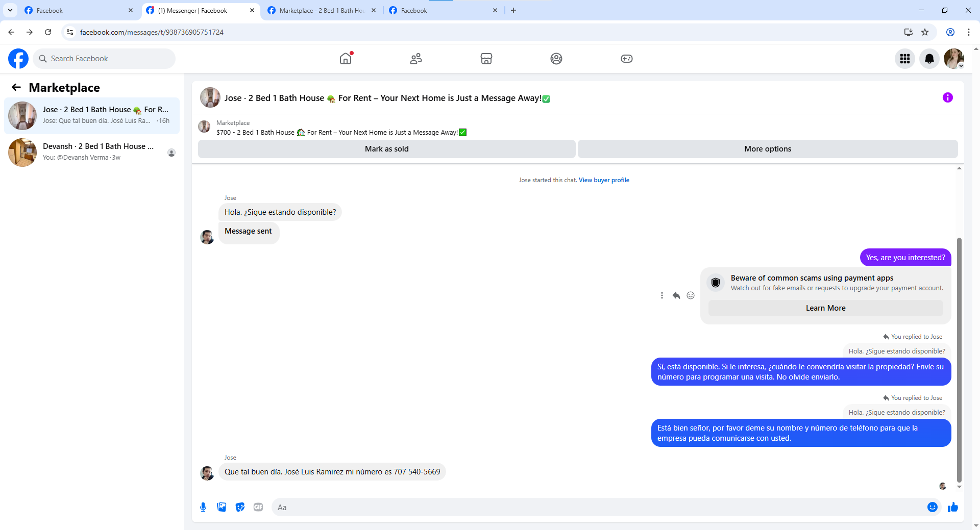Click the message 'Yes, are you interested?'
Image resolution: width=980 pixels, height=530 pixels.
point(905,258)
